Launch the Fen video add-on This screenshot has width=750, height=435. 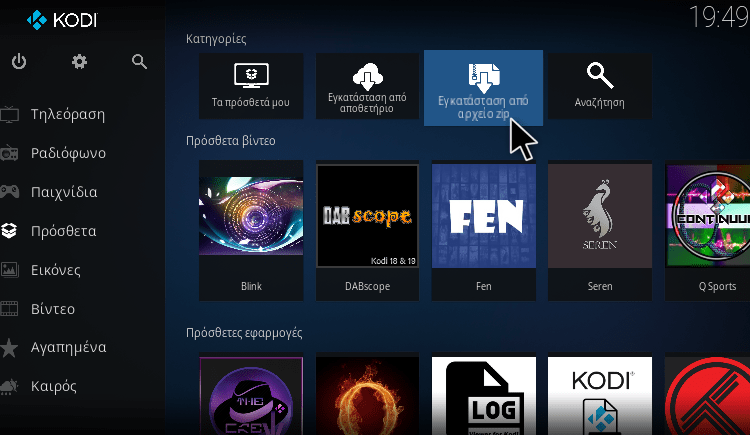[x=484, y=231]
